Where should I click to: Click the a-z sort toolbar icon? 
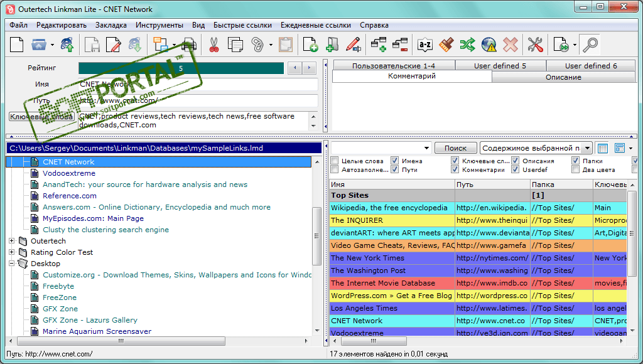click(x=425, y=45)
